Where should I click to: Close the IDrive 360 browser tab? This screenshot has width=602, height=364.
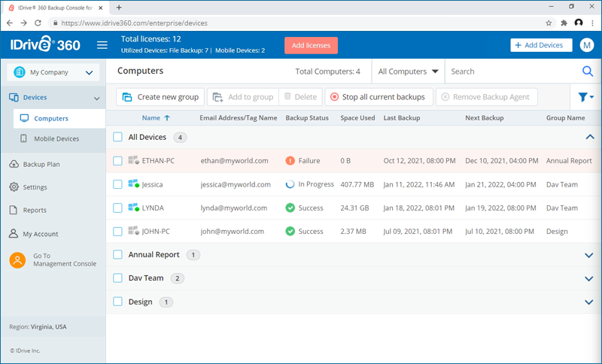(x=101, y=8)
